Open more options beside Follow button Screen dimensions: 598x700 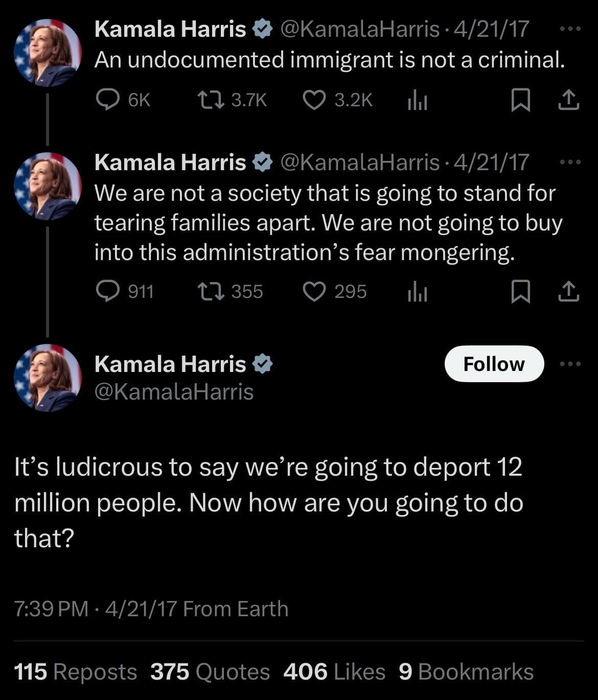tap(570, 364)
